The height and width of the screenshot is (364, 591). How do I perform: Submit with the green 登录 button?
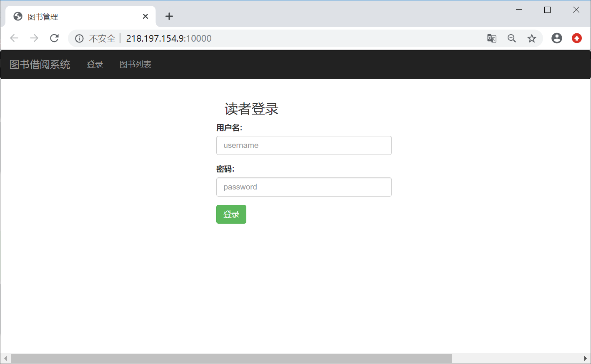(231, 214)
